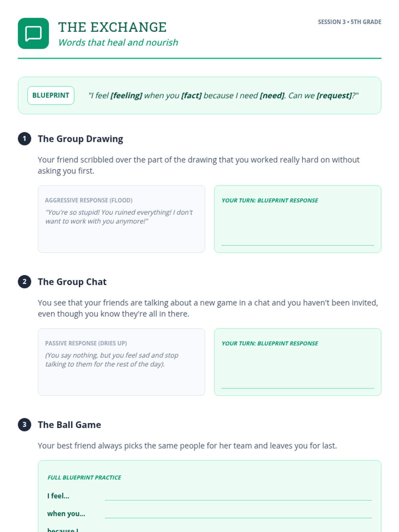The height and width of the screenshot is (532, 399).
Task: Click THE EXCHANGE title heading
Action: coord(112,27)
